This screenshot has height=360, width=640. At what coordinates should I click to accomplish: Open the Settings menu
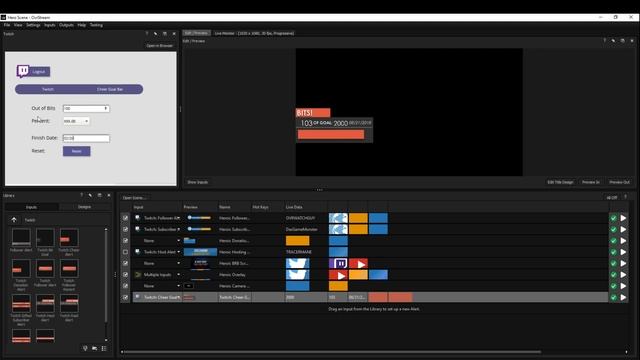tap(33, 25)
